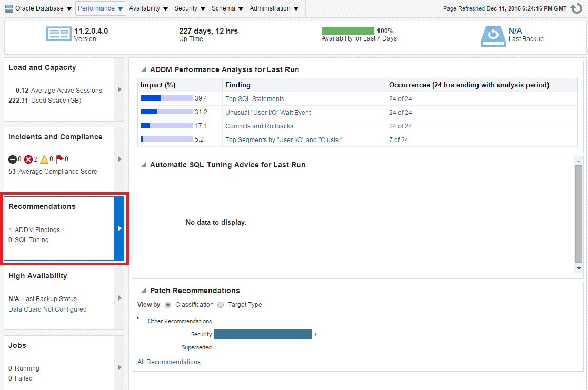The width and height of the screenshot is (588, 390).
Task: Click the All Recommendations link
Action: coord(169,362)
